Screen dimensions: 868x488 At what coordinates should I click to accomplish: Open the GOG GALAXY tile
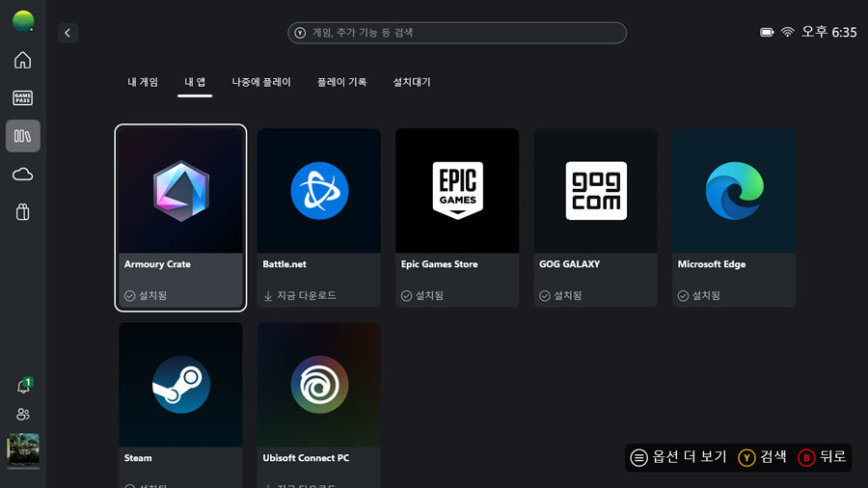(x=595, y=218)
